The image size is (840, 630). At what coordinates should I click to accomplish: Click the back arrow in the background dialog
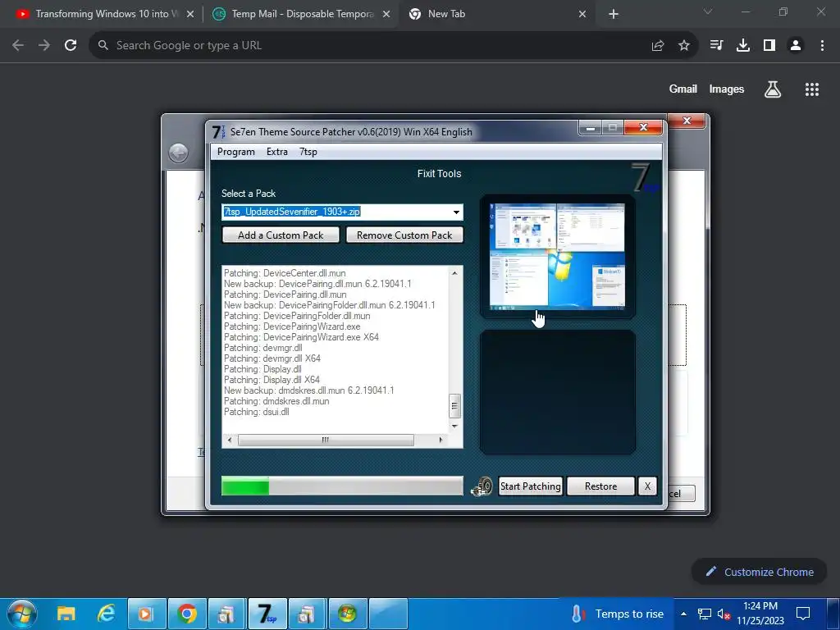[x=178, y=153]
